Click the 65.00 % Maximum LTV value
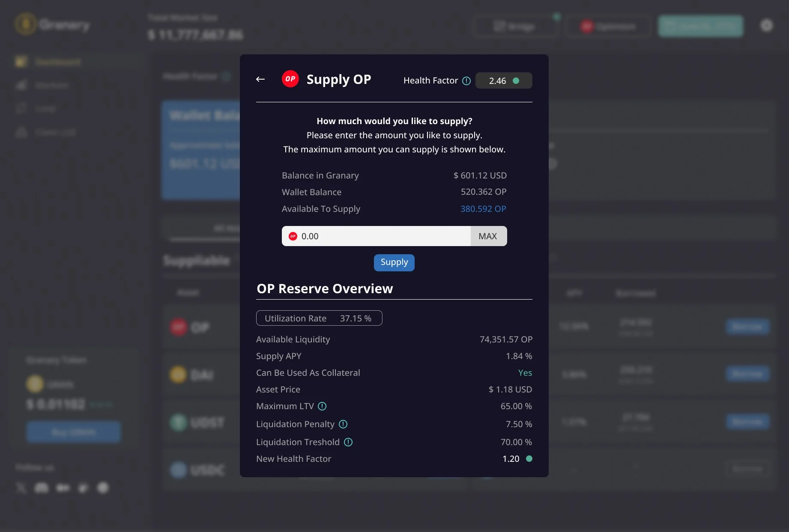 (516, 406)
